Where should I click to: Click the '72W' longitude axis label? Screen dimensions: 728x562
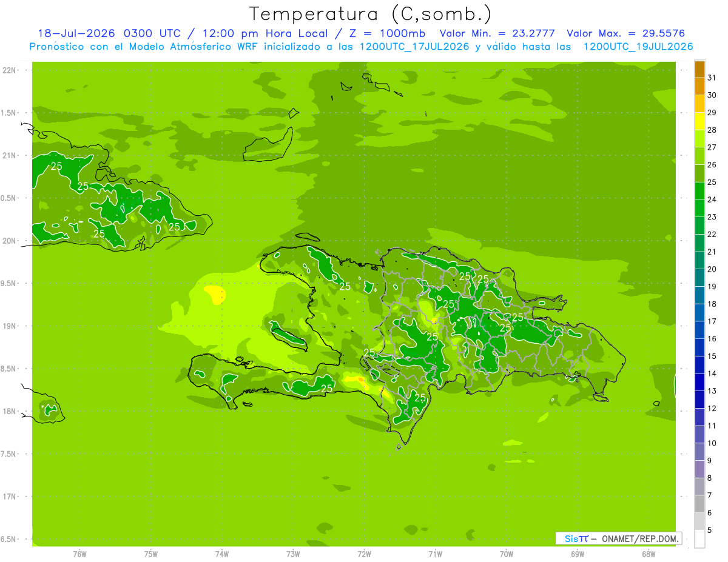click(x=364, y=554)
